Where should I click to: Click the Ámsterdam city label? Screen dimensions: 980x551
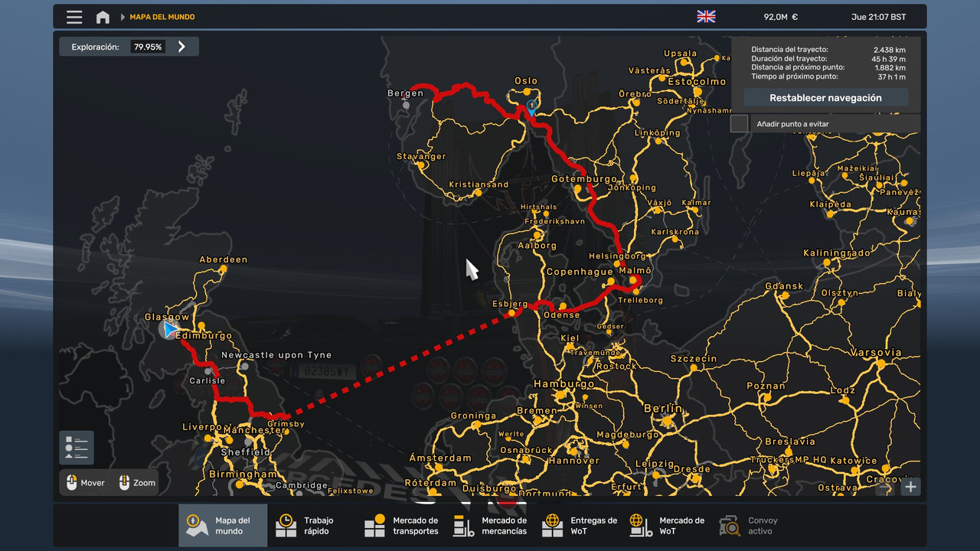(440, 458)
